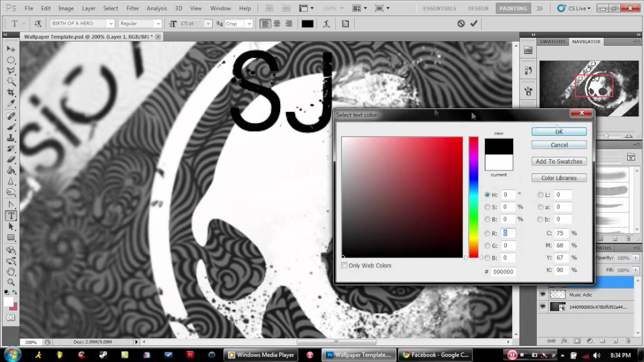This screenshot has width=644, height=362.
Task: Select the Crop tool
Action: coord(11,93)
